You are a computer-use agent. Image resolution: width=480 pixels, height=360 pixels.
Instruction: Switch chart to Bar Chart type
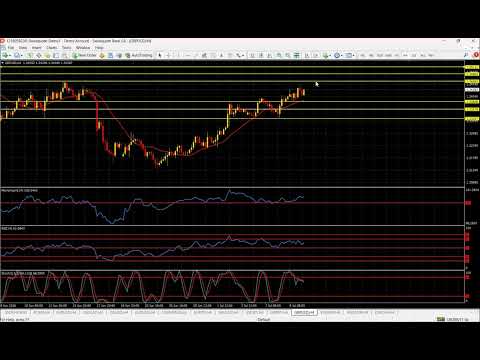pos(252,55)
